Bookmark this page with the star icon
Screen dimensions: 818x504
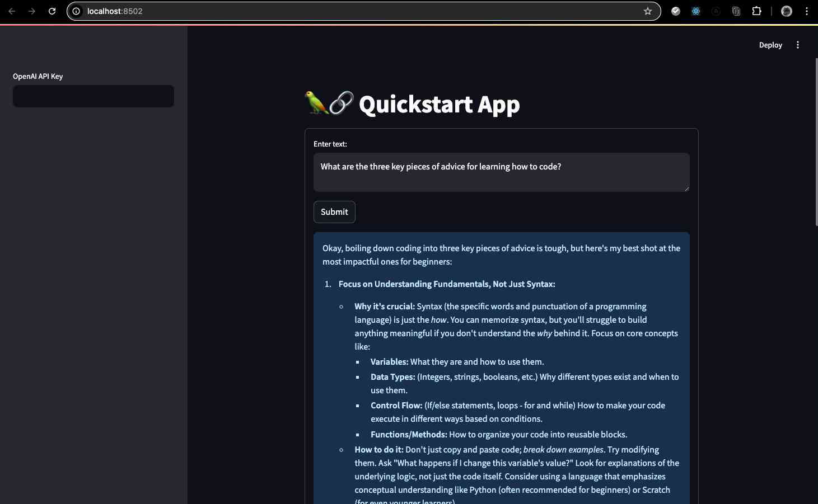pos(648,11)
